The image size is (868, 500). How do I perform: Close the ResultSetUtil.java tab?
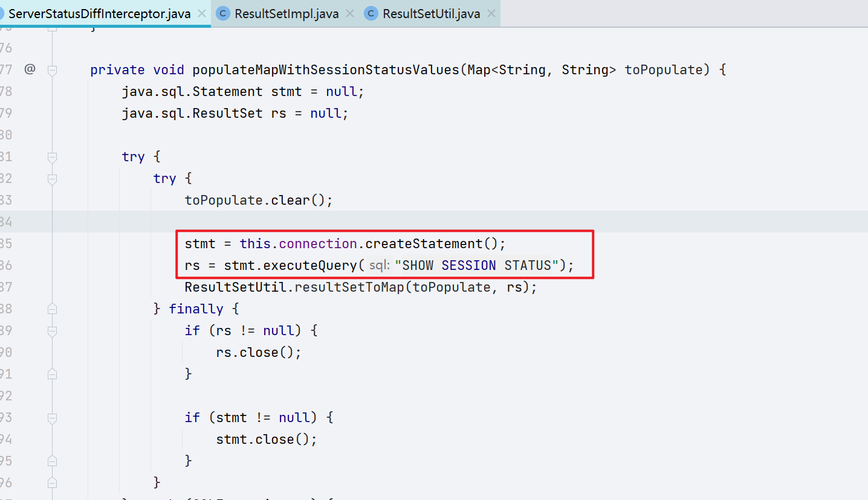pyautogui.click(x=491, y=13)
